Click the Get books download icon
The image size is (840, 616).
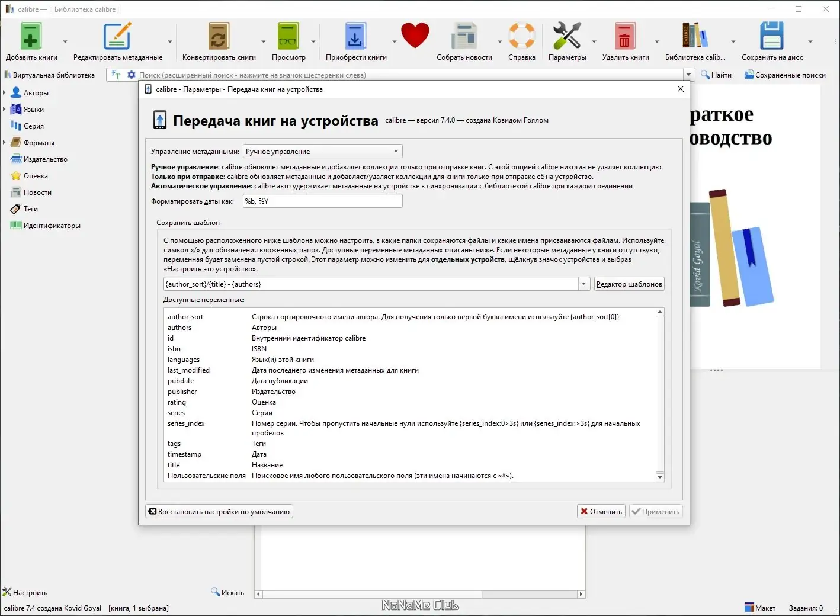point(355,36)
